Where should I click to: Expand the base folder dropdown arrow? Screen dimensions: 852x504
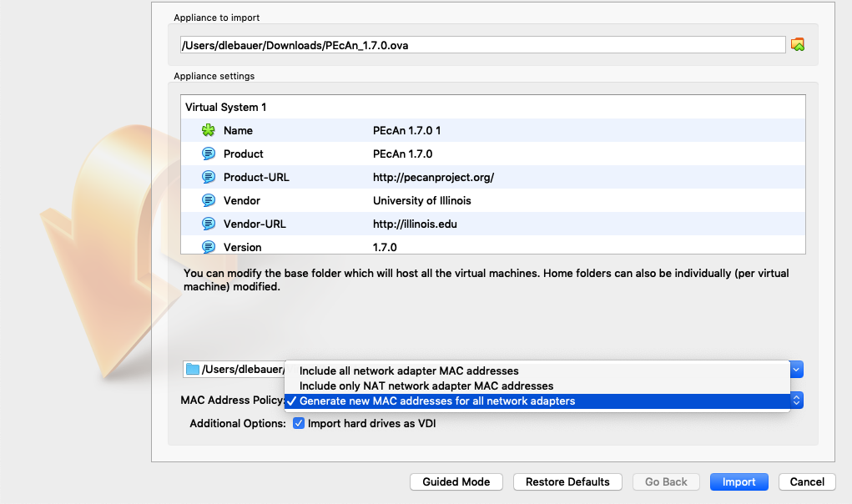click(x=796, y=370)
